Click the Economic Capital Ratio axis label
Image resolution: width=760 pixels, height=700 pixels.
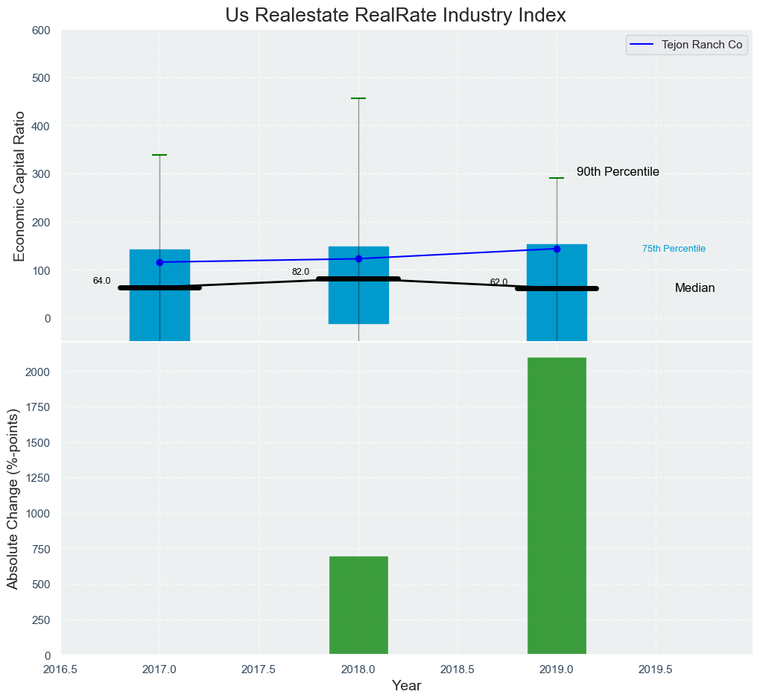tap(20, 185)
